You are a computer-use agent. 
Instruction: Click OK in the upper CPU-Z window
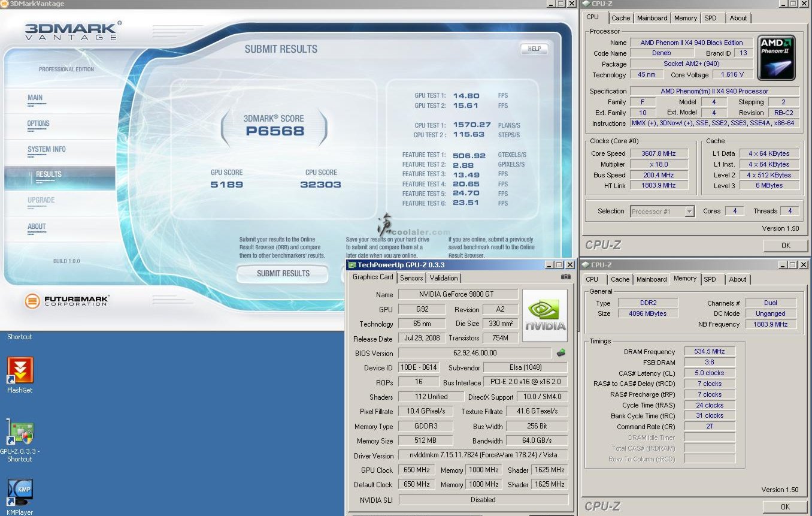(x=785, y=245)
